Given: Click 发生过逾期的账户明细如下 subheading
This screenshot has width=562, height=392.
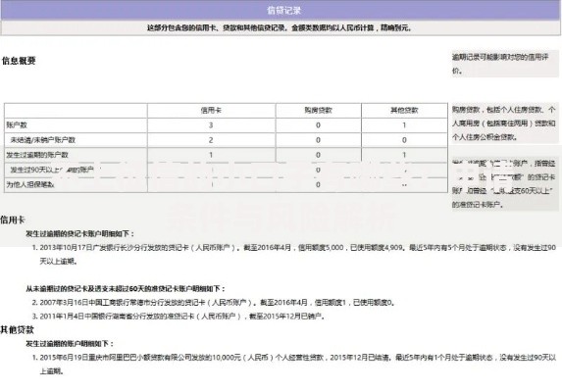Looking at the screenshot, I should [70, 344].
